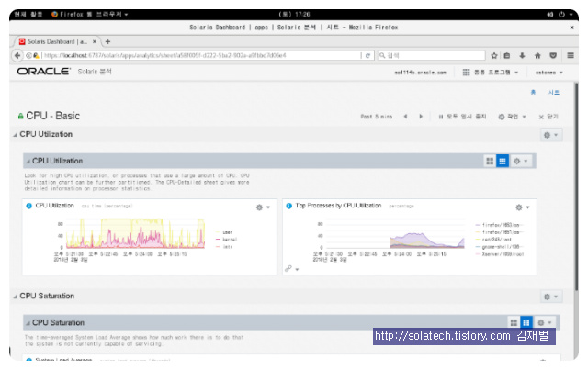588x370 pixels.
Task: Open CPU Utilization section gear menu
Action: [551, 135]
